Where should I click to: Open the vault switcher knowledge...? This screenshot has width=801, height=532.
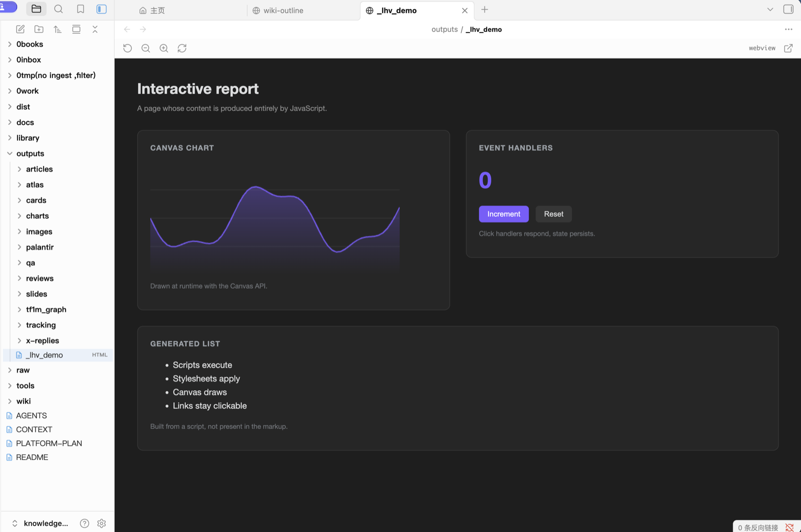pyautogui.click(x=40, y=523)
